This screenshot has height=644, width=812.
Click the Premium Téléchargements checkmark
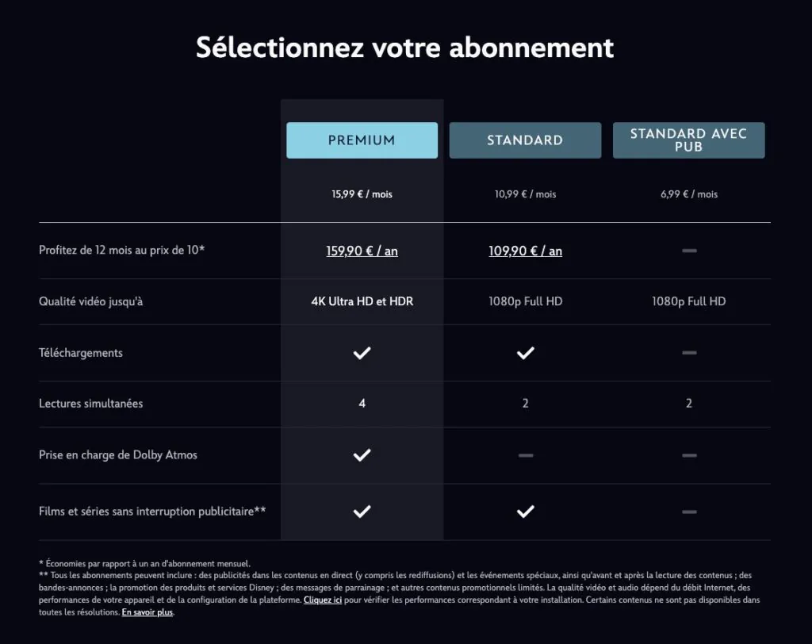pos(362,353)
